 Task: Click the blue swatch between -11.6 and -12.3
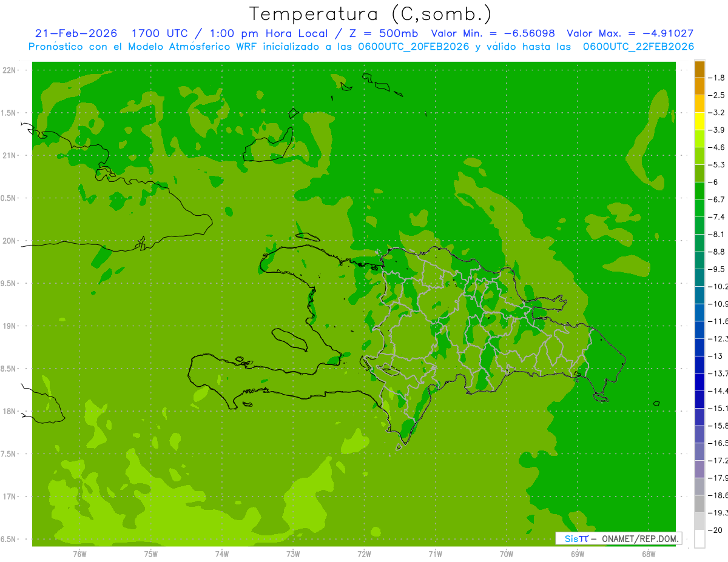coord(699,330)
